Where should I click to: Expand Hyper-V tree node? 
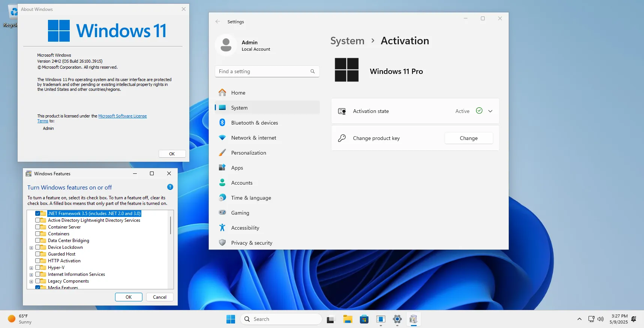[x=31, y=268]
